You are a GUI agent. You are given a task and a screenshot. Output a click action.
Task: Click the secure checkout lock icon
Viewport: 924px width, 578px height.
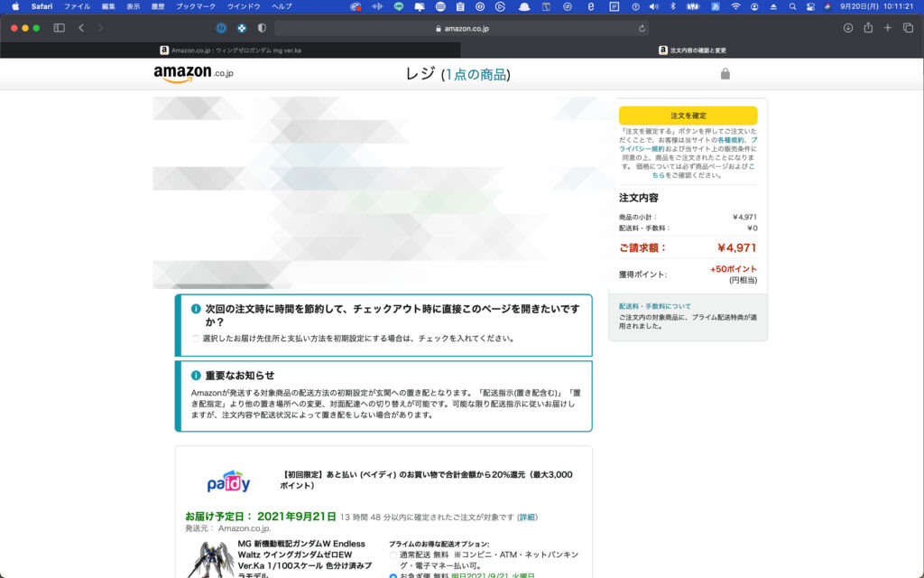click(725, 73)
